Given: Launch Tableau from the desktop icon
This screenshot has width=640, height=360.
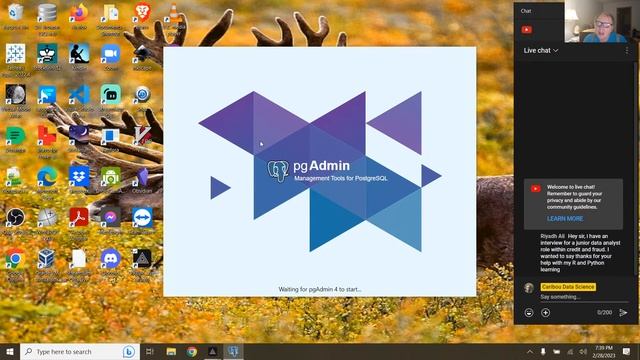Looking at the screenshot, I should click(16, 54).
